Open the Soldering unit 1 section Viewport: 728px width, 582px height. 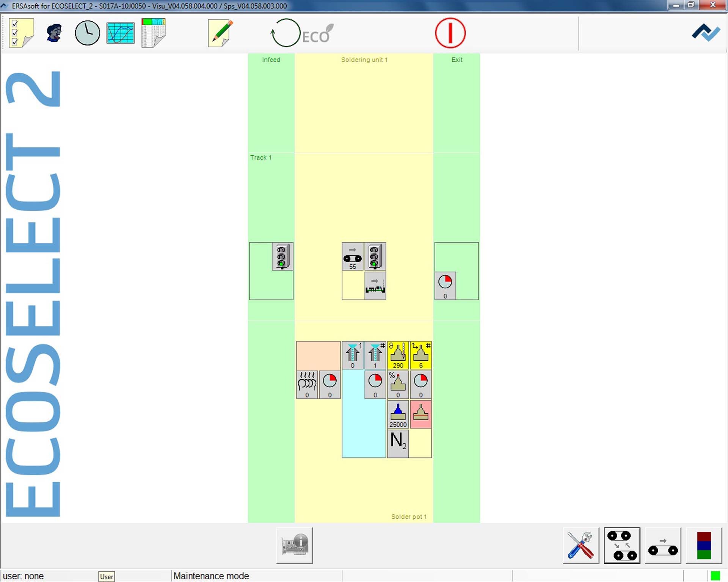point(364,59)
